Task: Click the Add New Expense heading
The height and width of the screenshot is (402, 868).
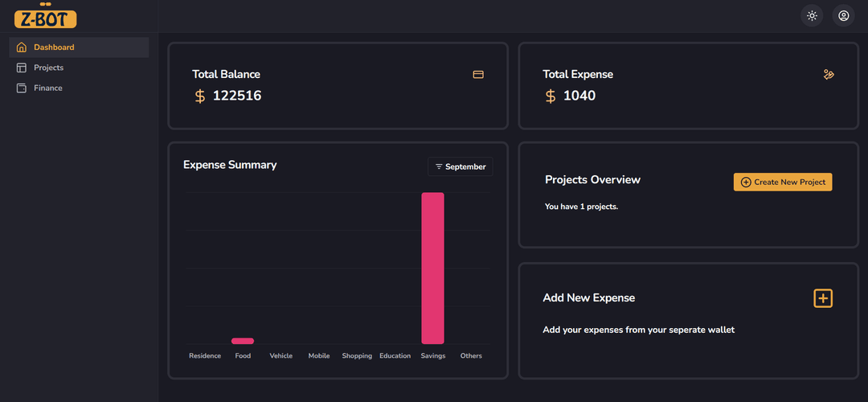Action: click(x=589, y=298)
